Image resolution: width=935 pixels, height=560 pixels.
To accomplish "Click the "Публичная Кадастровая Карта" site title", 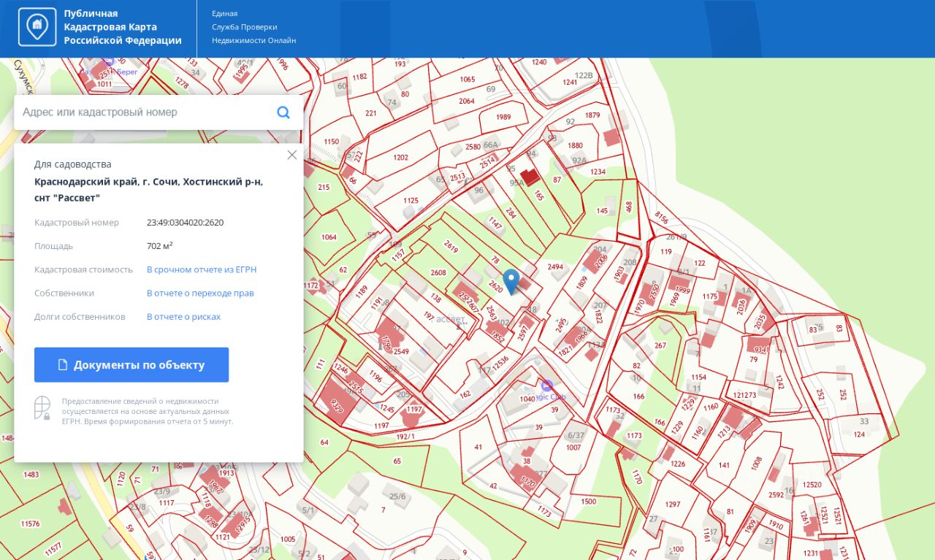I will 122,27.
